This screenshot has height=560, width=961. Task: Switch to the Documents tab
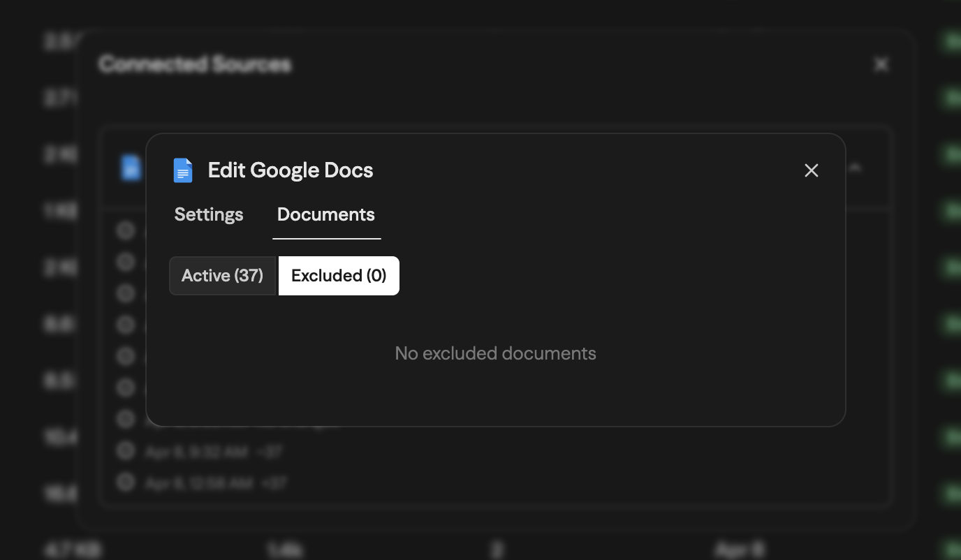(x=325, y=214)
